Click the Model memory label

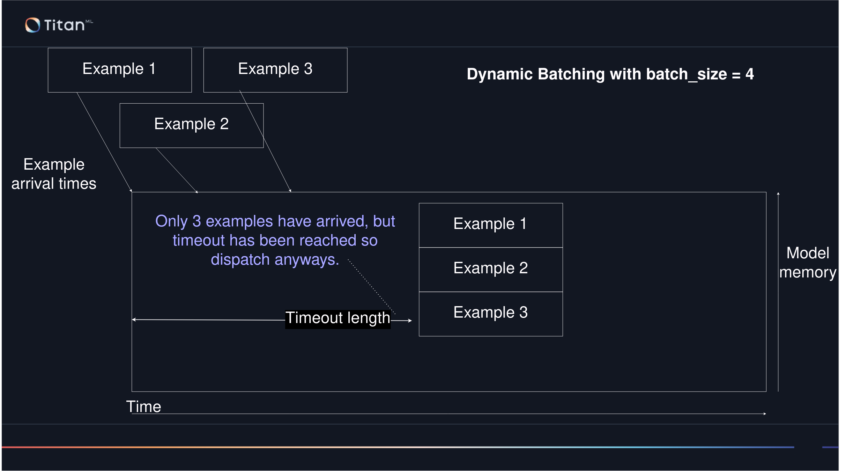click(807, 262)
